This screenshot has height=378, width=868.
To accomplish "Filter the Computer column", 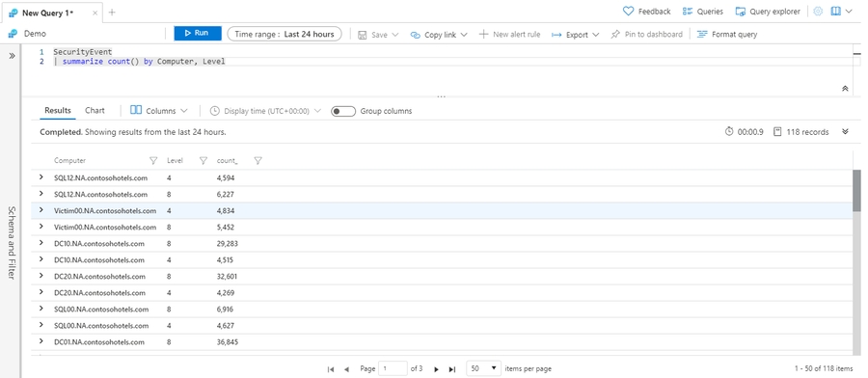I will click(153, 160).
